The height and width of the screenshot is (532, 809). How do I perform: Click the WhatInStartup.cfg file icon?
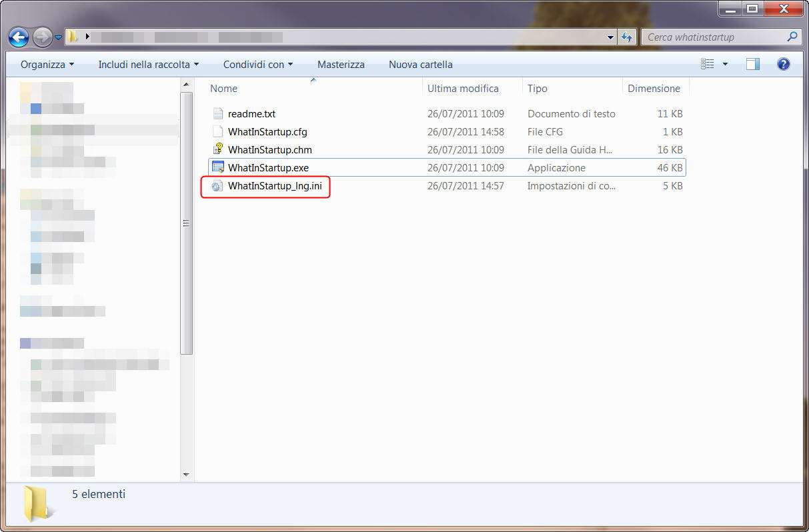(217, 131)
